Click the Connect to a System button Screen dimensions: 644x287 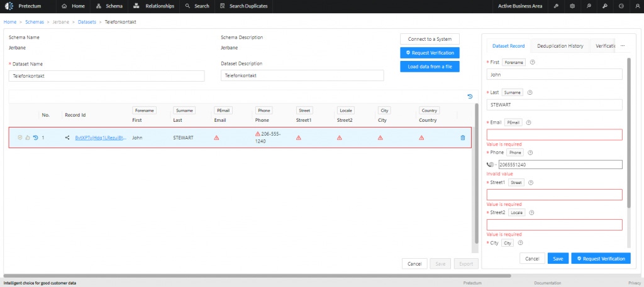click(x=430, y=39)
